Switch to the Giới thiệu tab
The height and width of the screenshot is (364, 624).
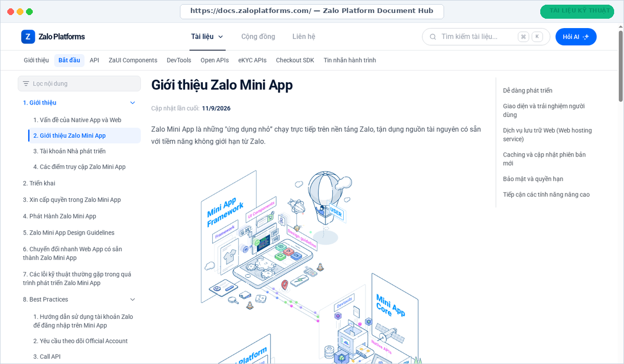36,60
